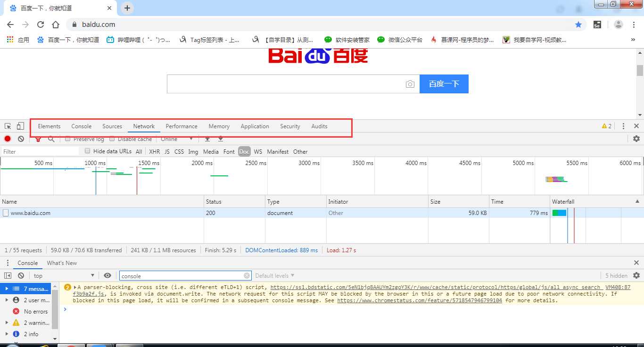Open Network panel settings gear
The height and width of the screenshot is (347, 644).
[x=636, y=139]
